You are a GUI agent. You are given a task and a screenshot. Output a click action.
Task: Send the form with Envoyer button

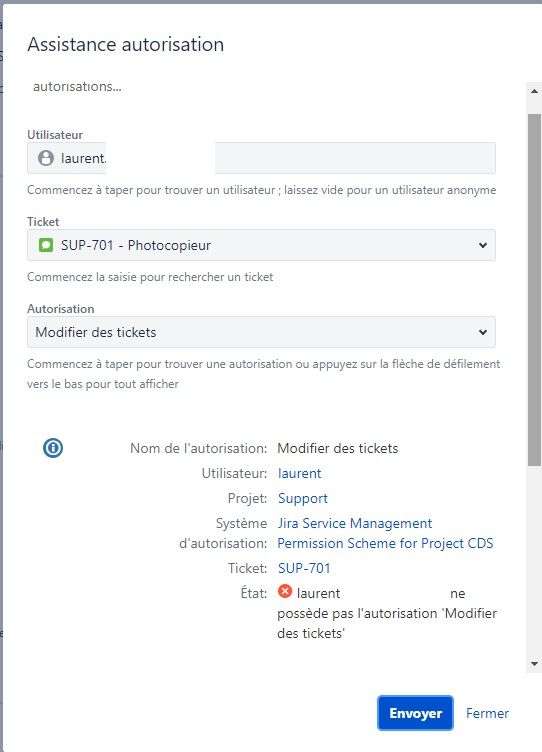click(x=415, y=713)
